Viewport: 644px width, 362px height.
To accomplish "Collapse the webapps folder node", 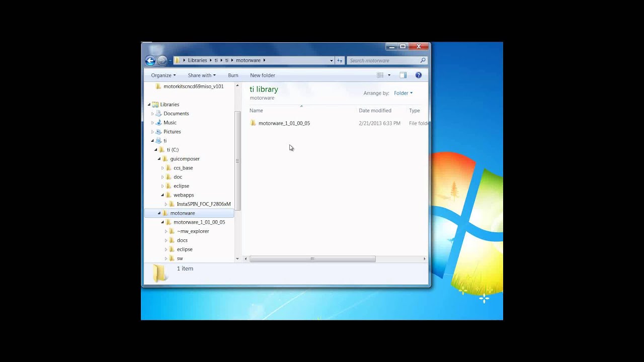I will click(163, 195).
